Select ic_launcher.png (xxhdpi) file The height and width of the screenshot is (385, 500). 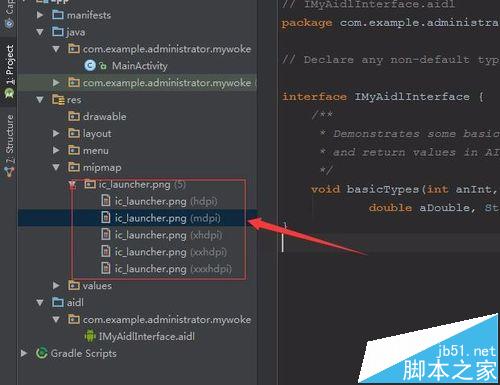170,252
